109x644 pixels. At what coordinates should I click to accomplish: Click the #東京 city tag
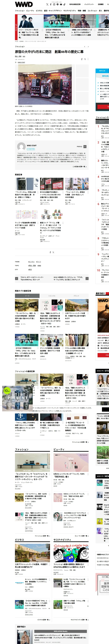[30, 270]
